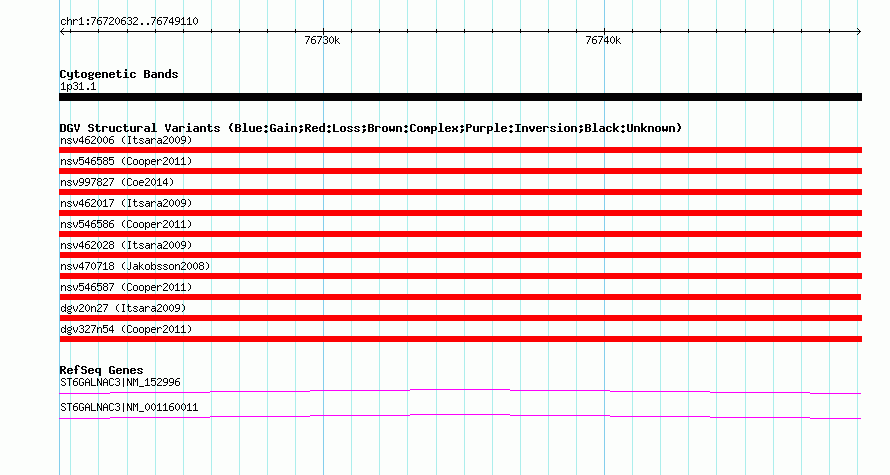The image size is (890, 475).
Task: Click red bar under nsv546587
Action: point(460,297)
